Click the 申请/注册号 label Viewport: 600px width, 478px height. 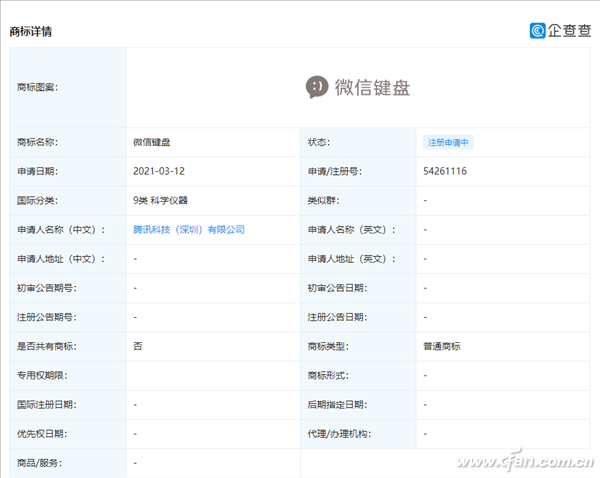click(335, 171)
